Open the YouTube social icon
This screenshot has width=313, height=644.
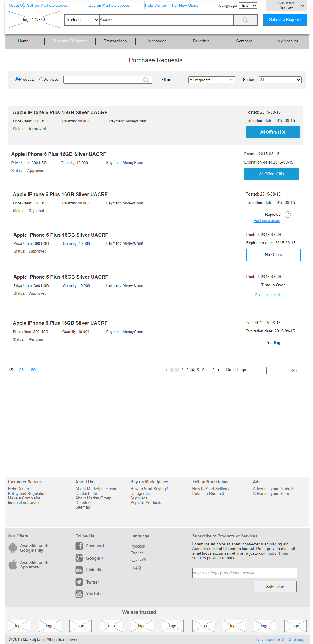pyautogui.click(x=79, y=594)
